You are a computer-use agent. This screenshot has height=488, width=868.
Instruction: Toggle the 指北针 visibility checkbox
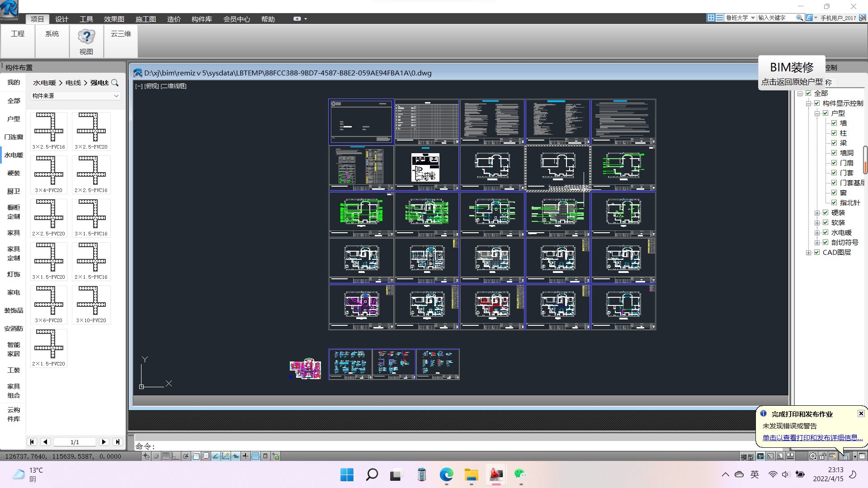(x=834, y=203)
